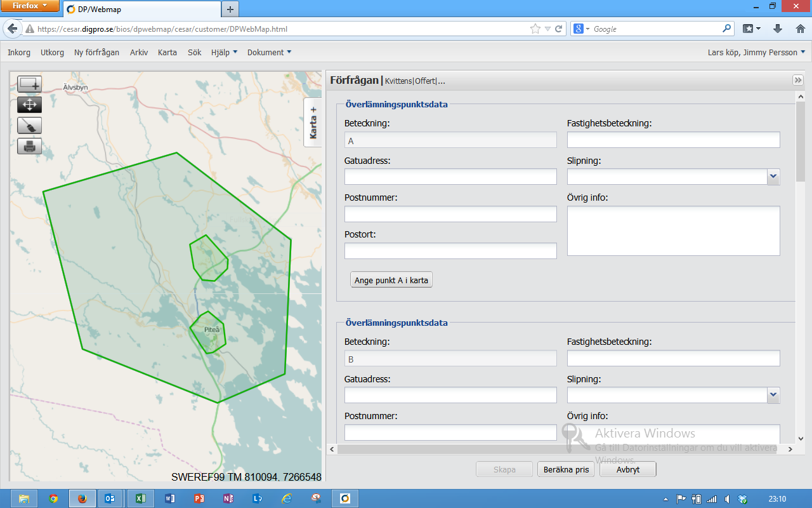Click the Dropbox tray icon
The image size is (812, 508).
coord(743,499)
